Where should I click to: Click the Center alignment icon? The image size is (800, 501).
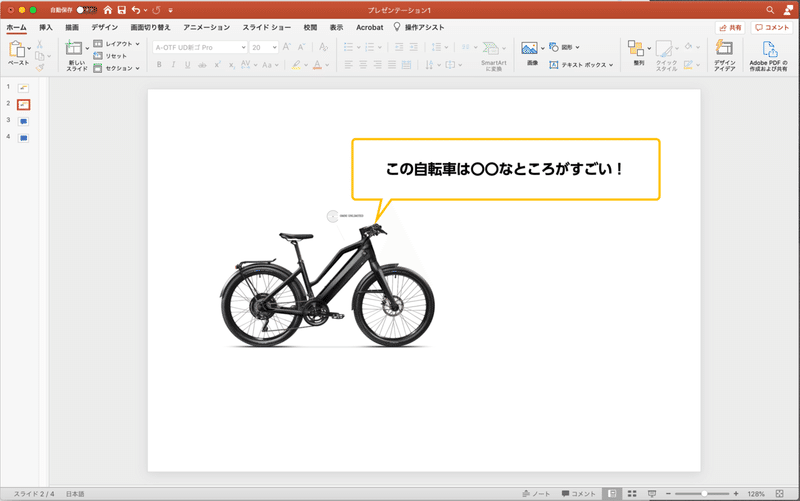click(363, 65)
